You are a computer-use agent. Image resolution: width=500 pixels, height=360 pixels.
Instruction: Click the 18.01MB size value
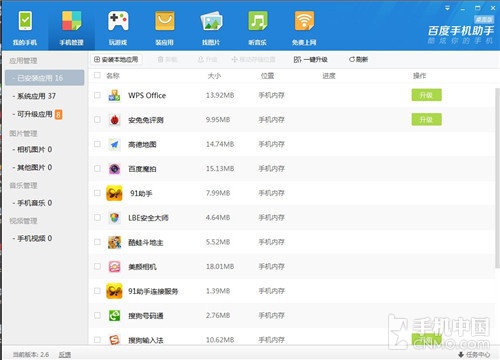[220, 266]
